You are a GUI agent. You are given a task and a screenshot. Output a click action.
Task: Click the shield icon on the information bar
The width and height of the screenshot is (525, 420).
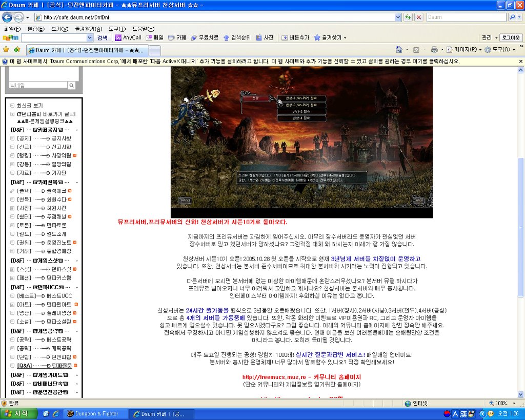click(5, 62)
